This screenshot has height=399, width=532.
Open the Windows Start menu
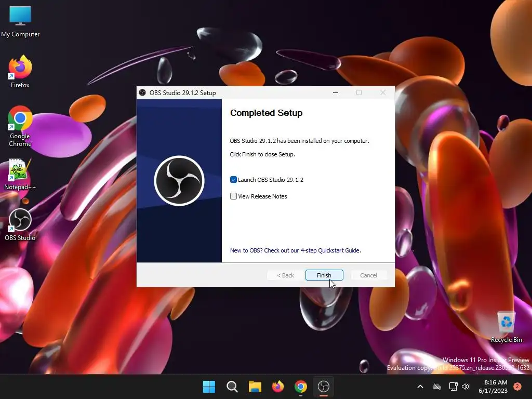tap(209, 387)
